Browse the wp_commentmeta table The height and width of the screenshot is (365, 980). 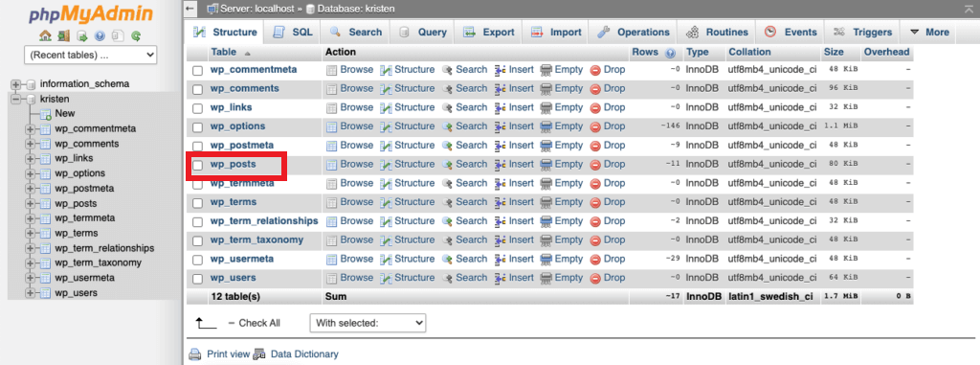tap(349, 70)
